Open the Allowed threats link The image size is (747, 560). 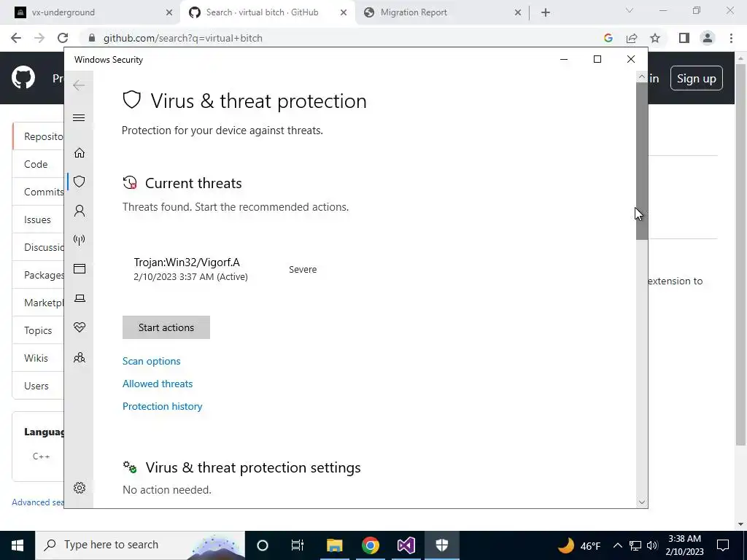tap(158, 384)
